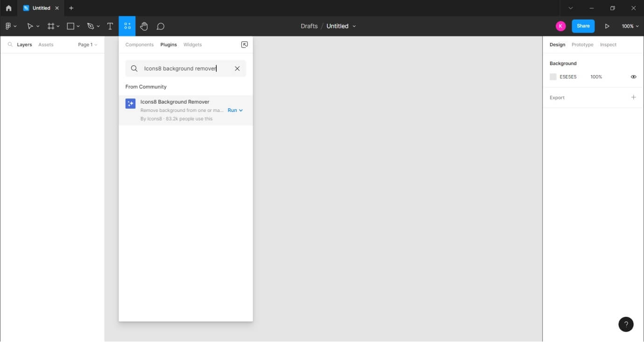Minimize the Figma window
Viewport: 644px width, 342px height.
[592, 8]
